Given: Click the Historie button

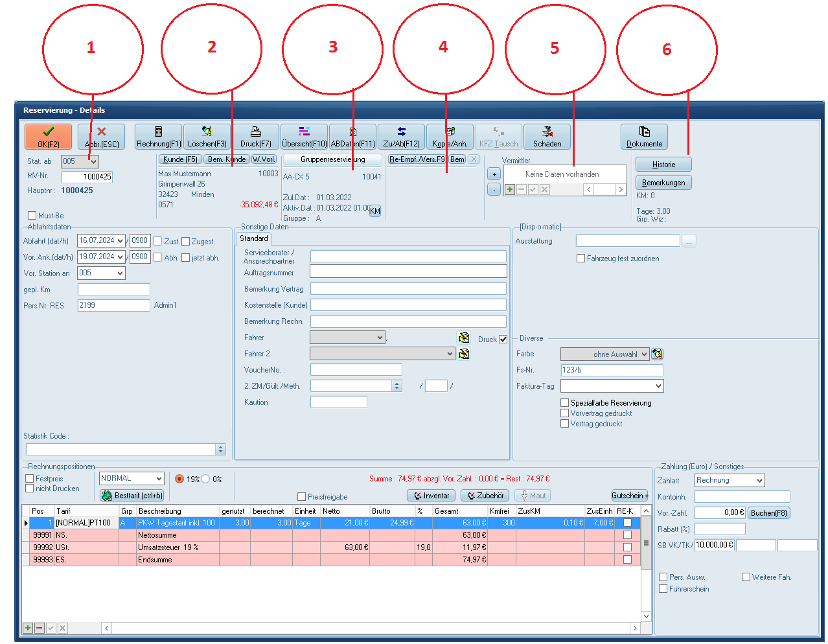Looking at the screenshot, I should (663, 165).
